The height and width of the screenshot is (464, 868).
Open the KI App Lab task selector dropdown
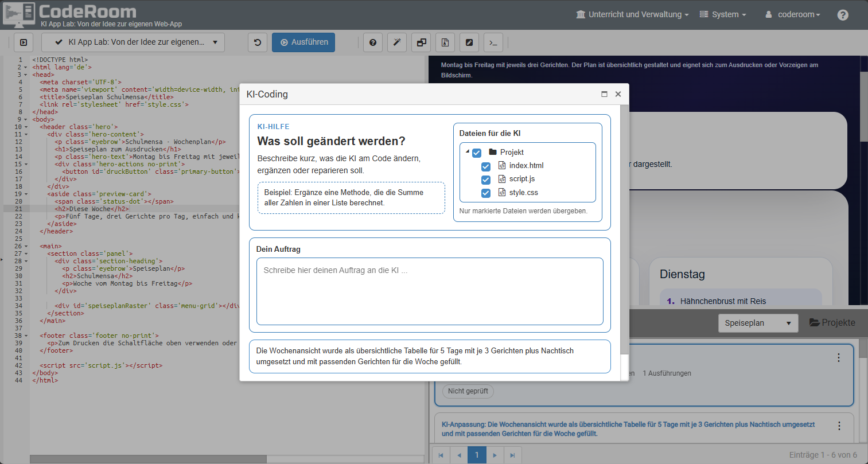(x=133, y=42)
